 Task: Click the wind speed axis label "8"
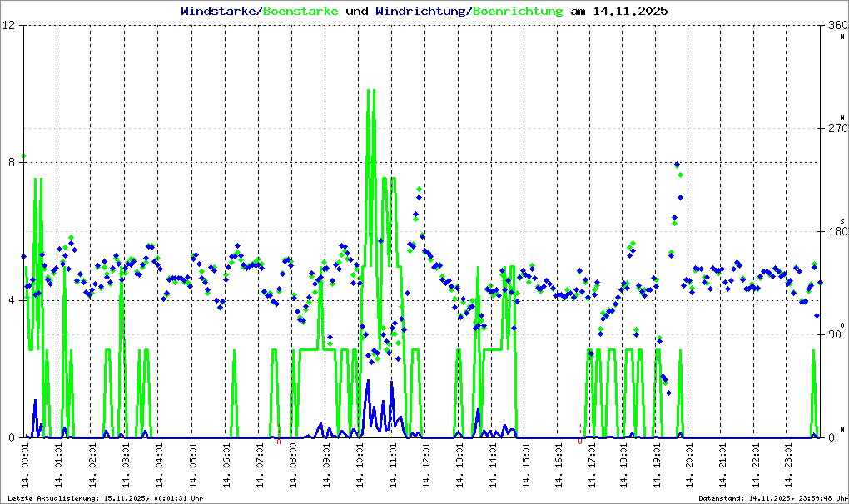click(13, 163)
